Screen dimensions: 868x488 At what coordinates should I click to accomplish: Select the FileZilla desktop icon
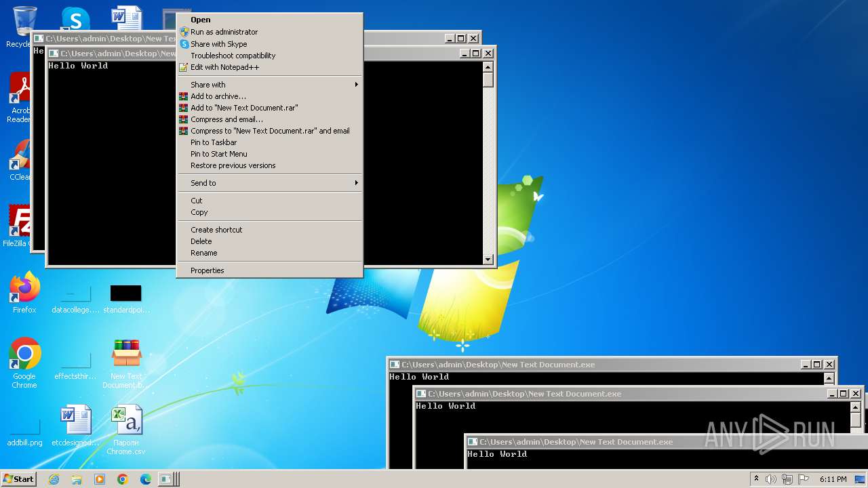point(17,225)
